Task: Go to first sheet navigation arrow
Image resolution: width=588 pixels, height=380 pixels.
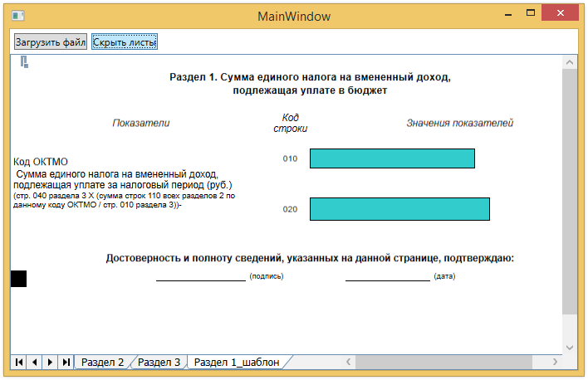Action: pos(19,362)
